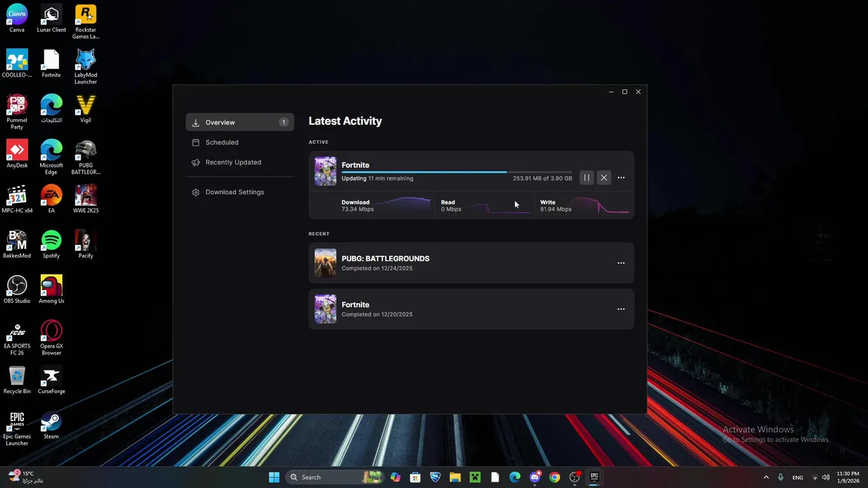Switch the ENG input language indicator

[x=798, y=477]
